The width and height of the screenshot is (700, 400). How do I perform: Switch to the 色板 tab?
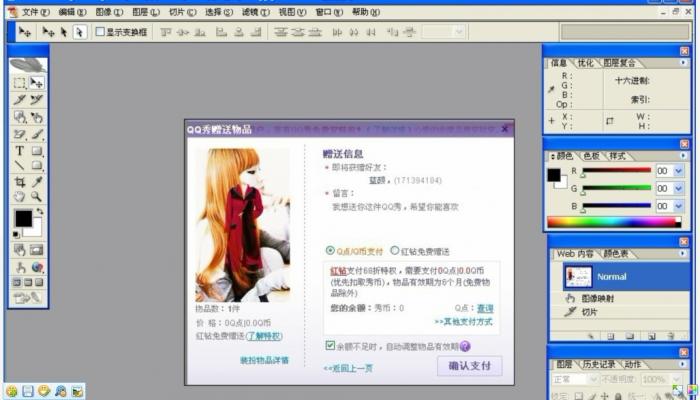point(591,156)
